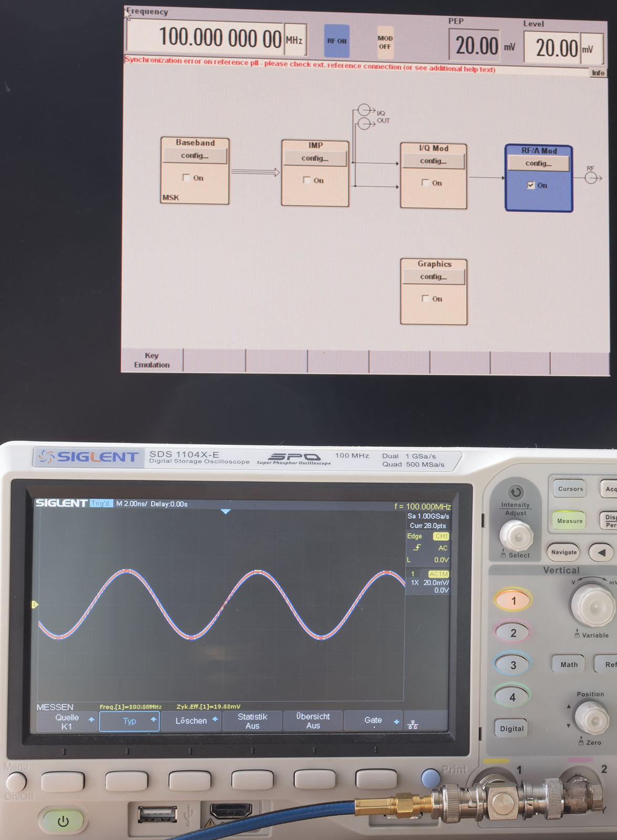This screenshot has width=617, height=840.
Task: Open the Level mV unit selector
Action: (592, 49)
